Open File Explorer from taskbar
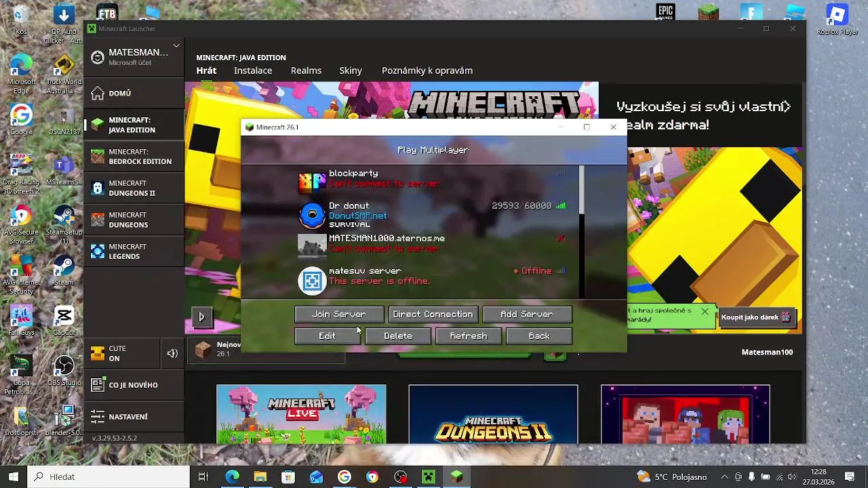868x488 pixels. tap(260, 476)
